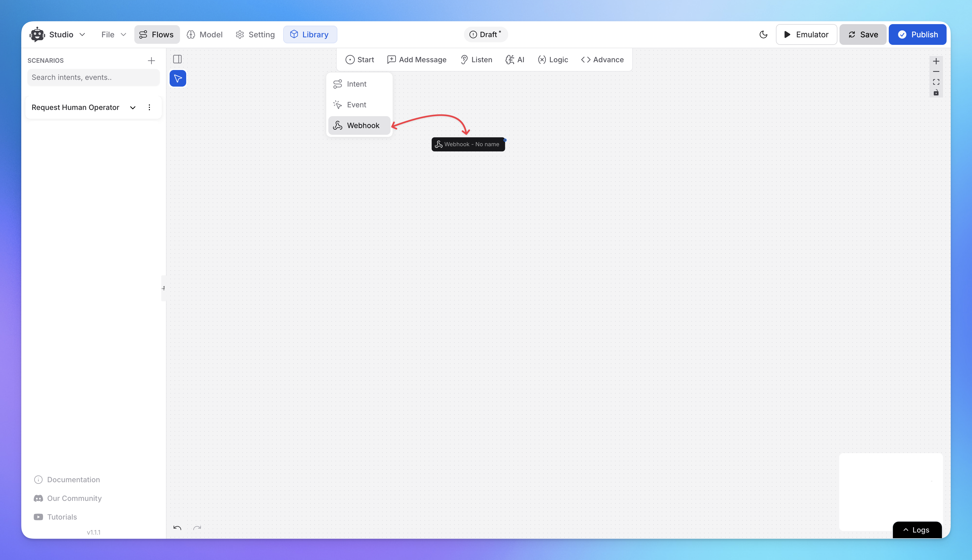Open the Setting tab
This screenshot has height=560, width=972.
click(x=255, y=35)
